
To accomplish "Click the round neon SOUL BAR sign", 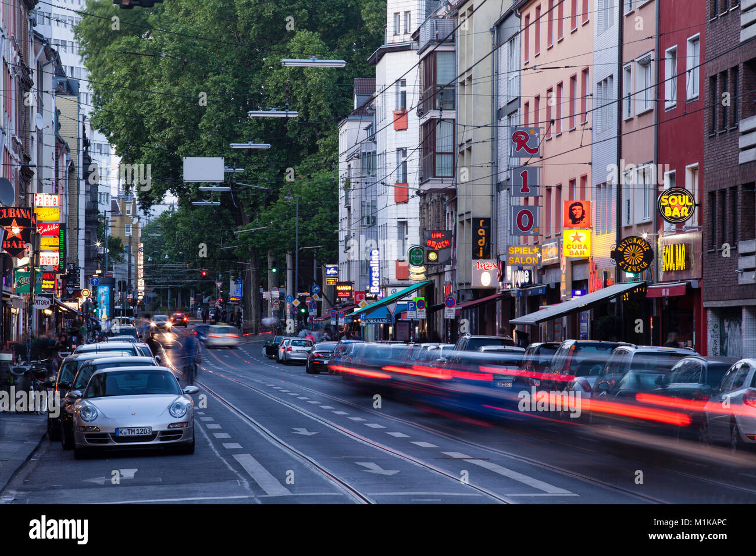I will (x=676, y=205).
